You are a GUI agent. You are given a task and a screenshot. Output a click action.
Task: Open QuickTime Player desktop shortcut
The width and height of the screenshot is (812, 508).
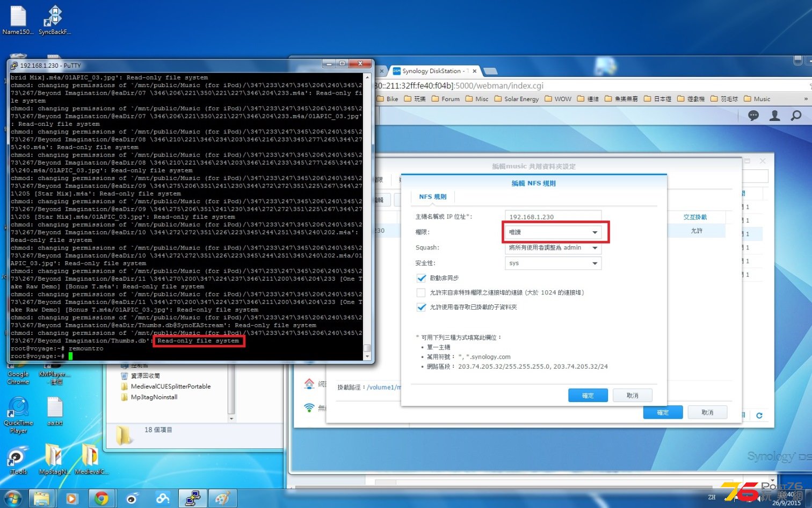coord(18,415)
